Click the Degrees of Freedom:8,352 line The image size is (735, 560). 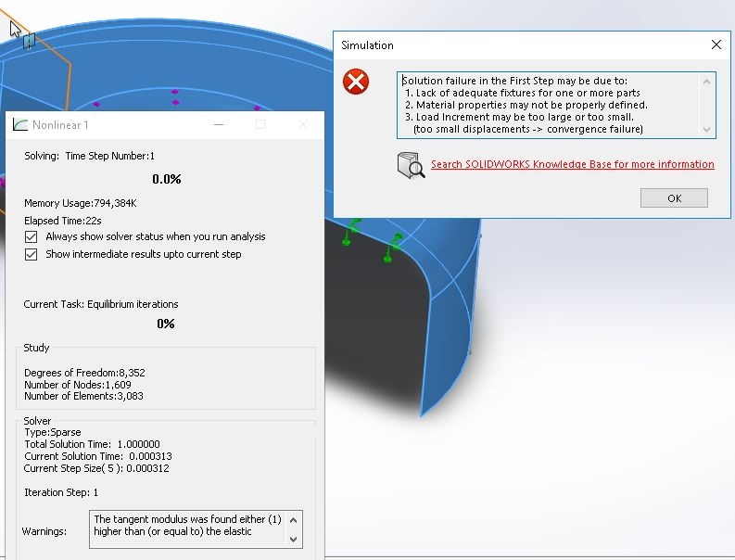point(84,373)
